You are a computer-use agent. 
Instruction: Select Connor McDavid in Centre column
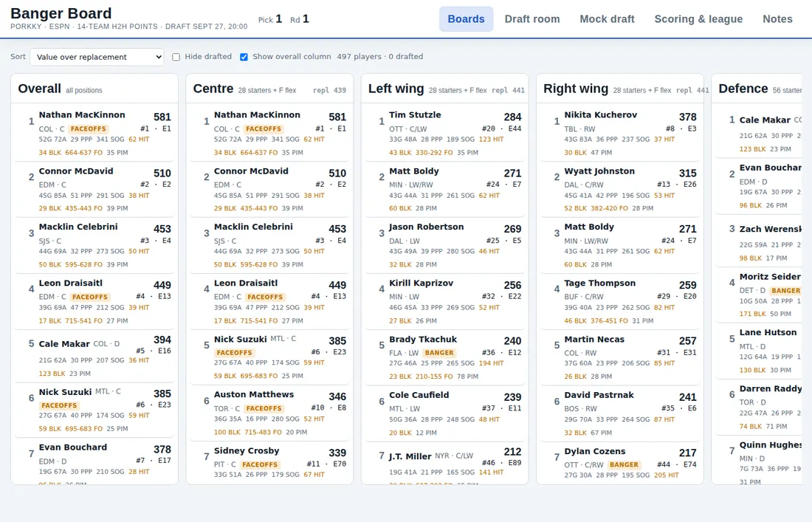pos(269,189)
